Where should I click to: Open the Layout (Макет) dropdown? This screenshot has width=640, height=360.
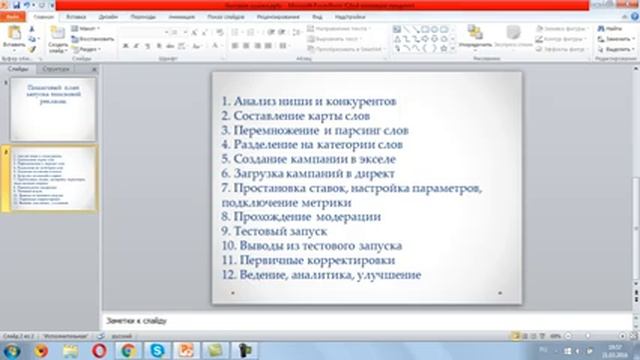(86, 29)
